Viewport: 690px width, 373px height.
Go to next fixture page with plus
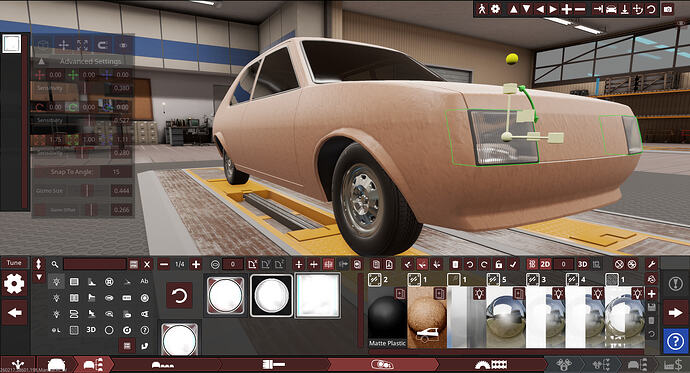coord(196,264)
